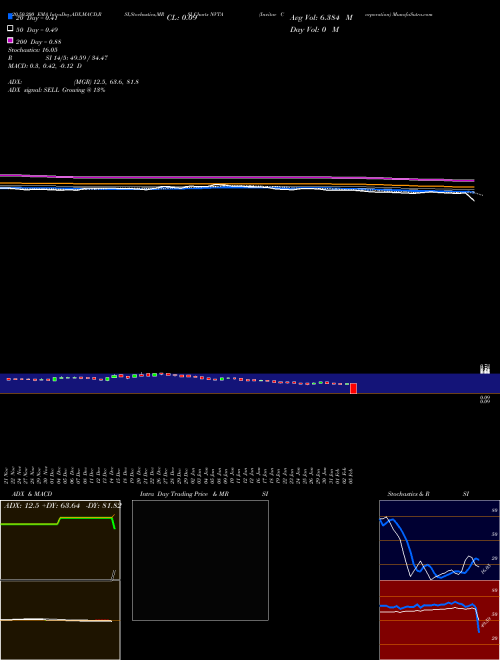Image resolution: width=500 pixels, height=660 pixels.
Task: Click the empty intraday trading price panel
Action: point(200,560)
